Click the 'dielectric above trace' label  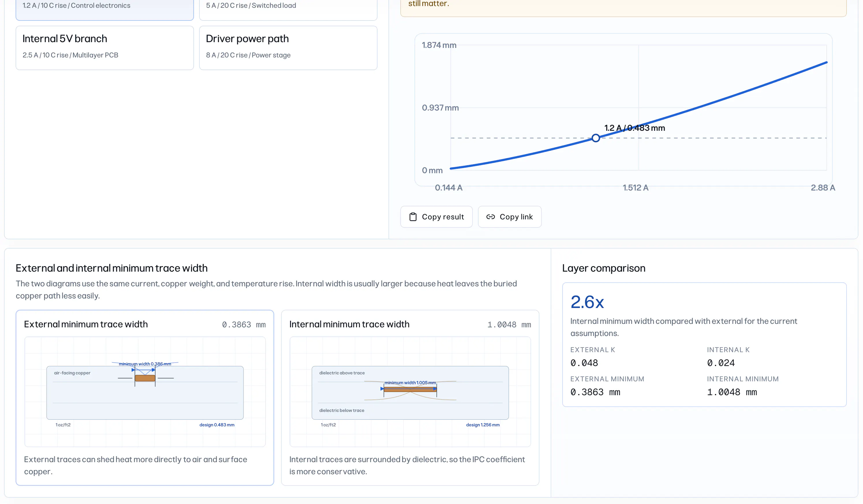click(x=342, y=373)
